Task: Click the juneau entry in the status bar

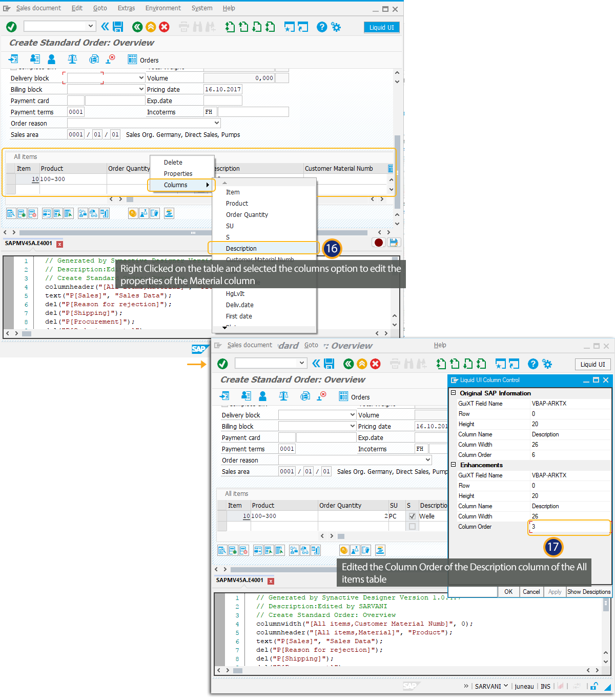Action: (524, 686)
